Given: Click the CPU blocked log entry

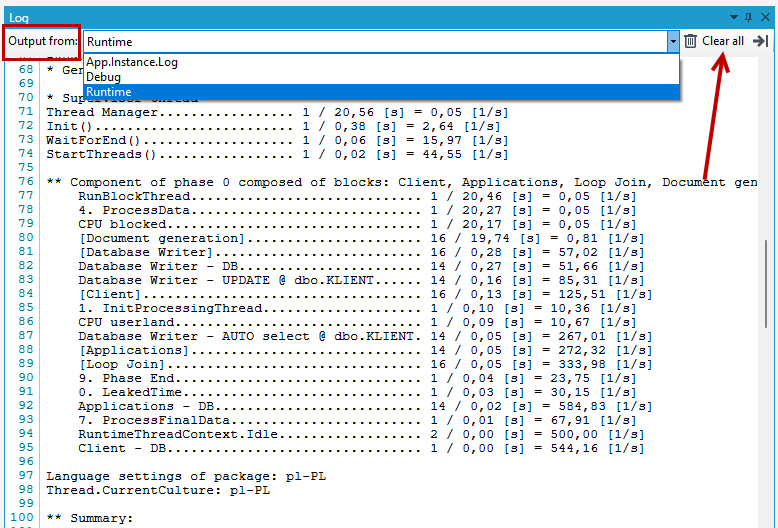Looking at the screenshot, I should coord(357,224).
